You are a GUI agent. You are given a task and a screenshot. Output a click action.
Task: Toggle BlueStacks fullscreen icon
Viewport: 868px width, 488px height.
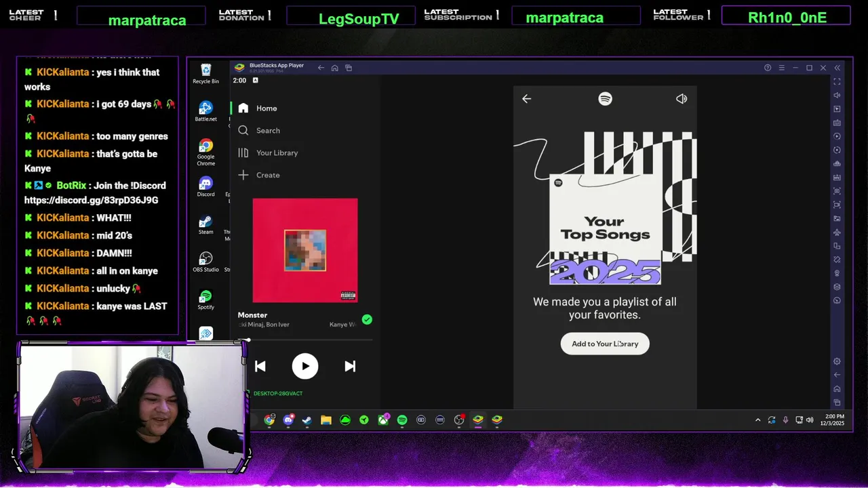[x=837, y=81]
